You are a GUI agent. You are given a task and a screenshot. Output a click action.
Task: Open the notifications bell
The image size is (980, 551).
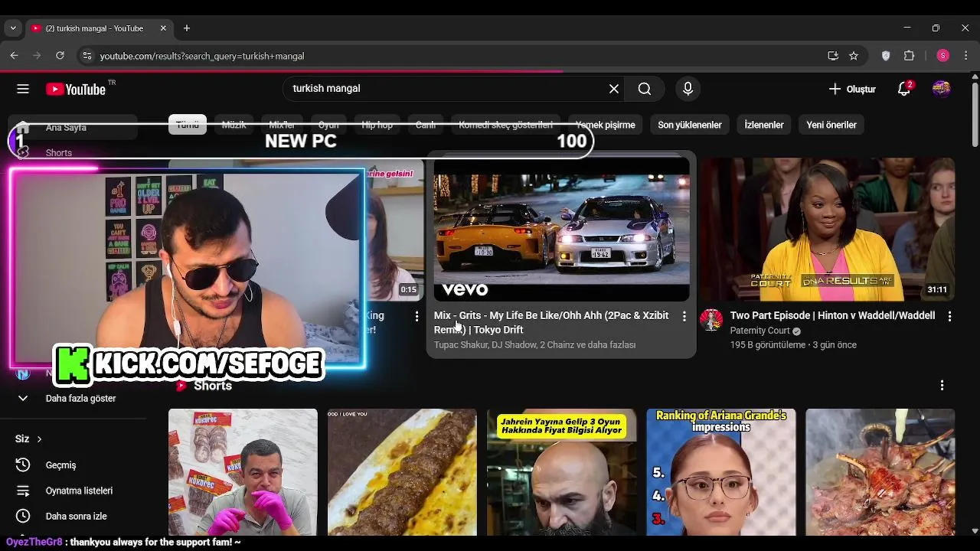(x=904, y=89)
